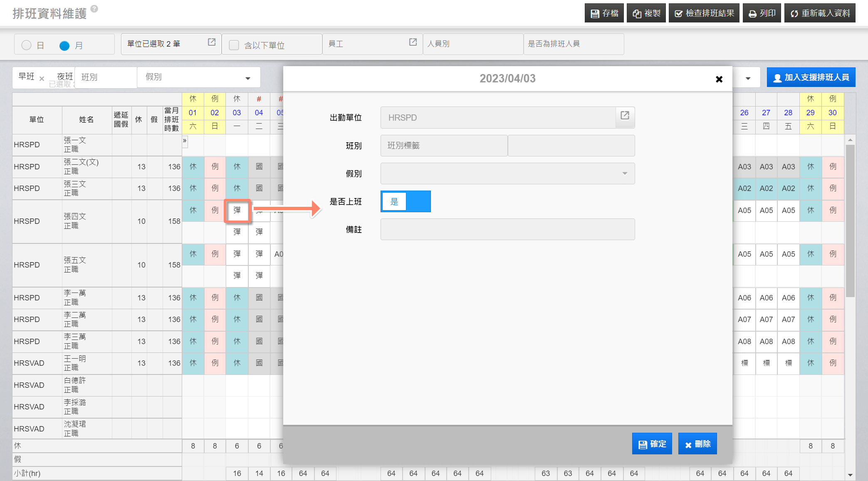
Task: Click the help question mark icon
Action: (x=94, y=9)
